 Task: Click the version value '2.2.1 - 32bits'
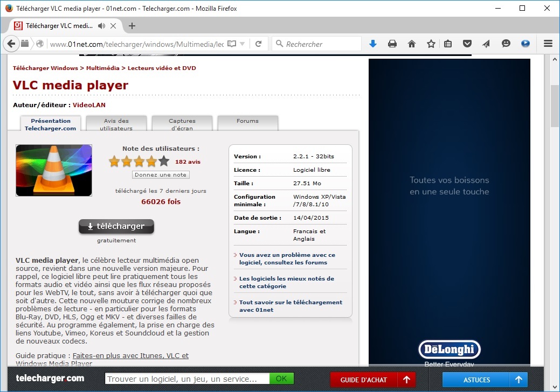[x=314, y=157]
